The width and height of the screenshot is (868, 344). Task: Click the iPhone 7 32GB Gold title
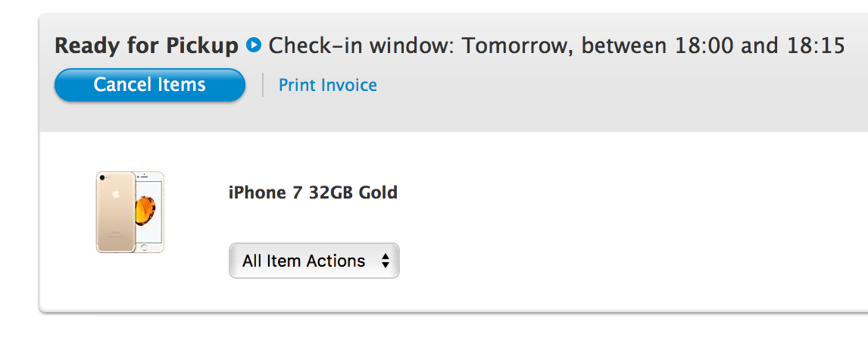[x=313, y=192]
